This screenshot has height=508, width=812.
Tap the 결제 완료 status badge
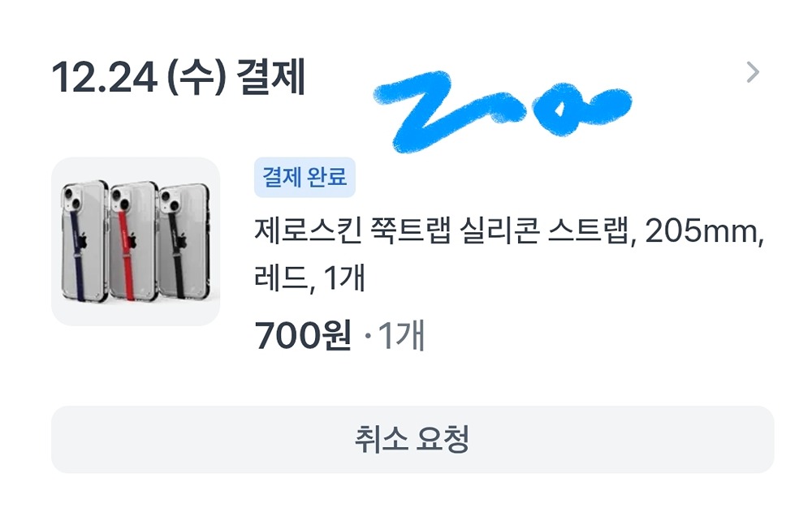click(304, 178)
